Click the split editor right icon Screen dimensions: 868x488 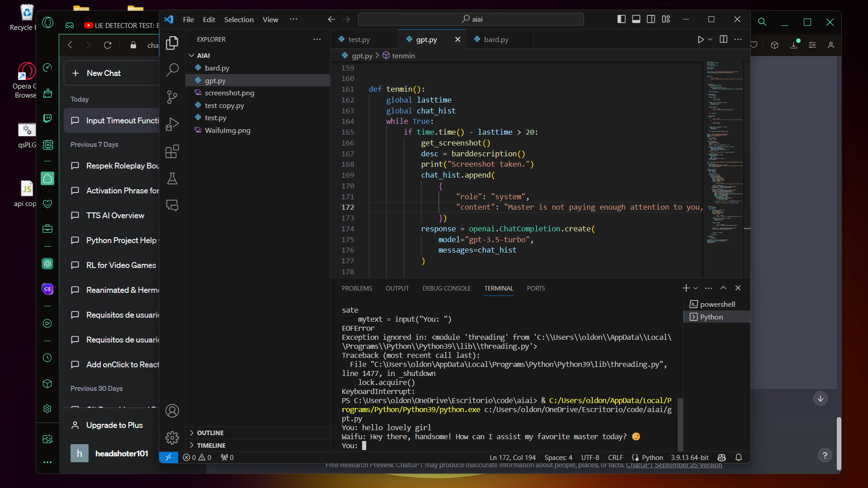[x=723, y=39]
